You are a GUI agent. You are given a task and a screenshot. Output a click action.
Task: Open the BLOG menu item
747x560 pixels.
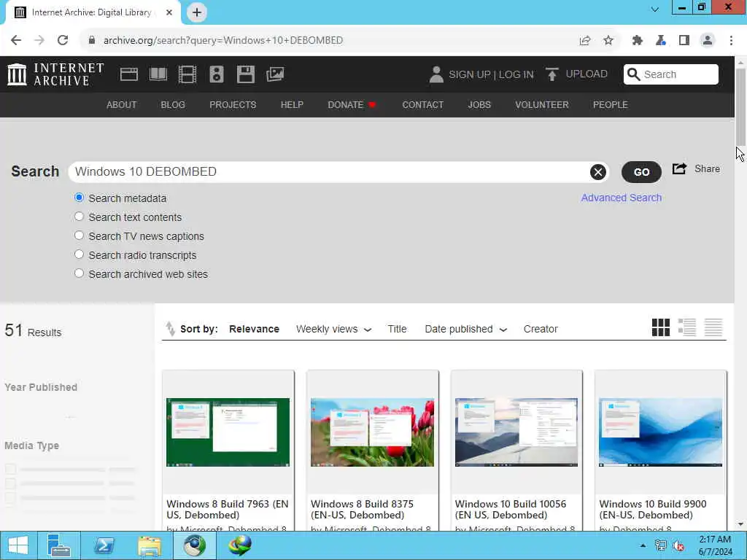tap(173, 105)
